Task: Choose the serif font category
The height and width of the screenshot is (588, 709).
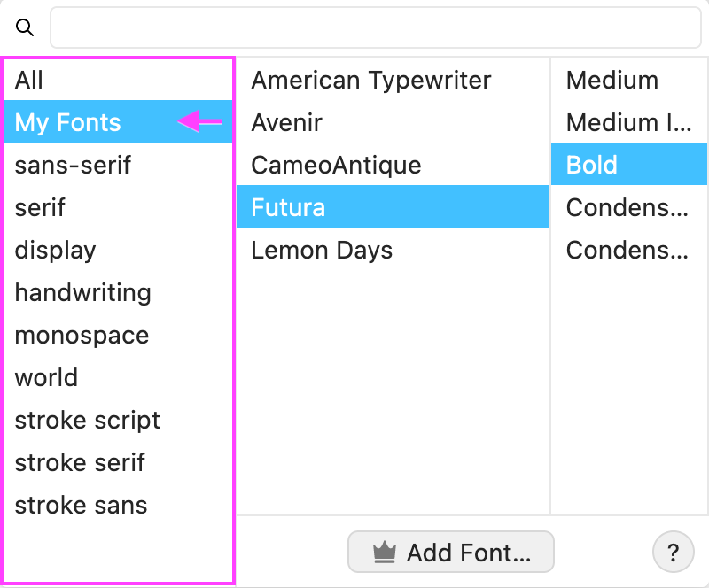Action: (40, 208)
